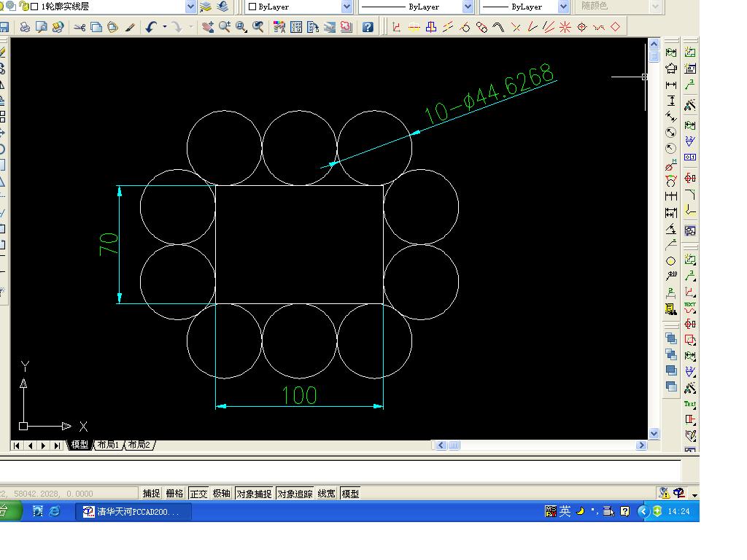Click the surface roughness symbol icon
The height and width of the screenshot is (560, 747).
[690, 141]
